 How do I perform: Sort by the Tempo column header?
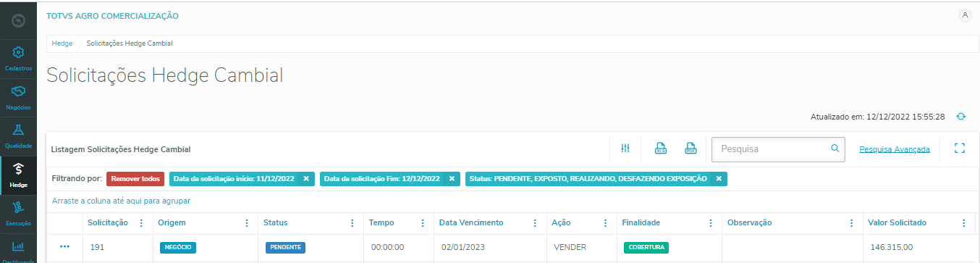[381, 223]
